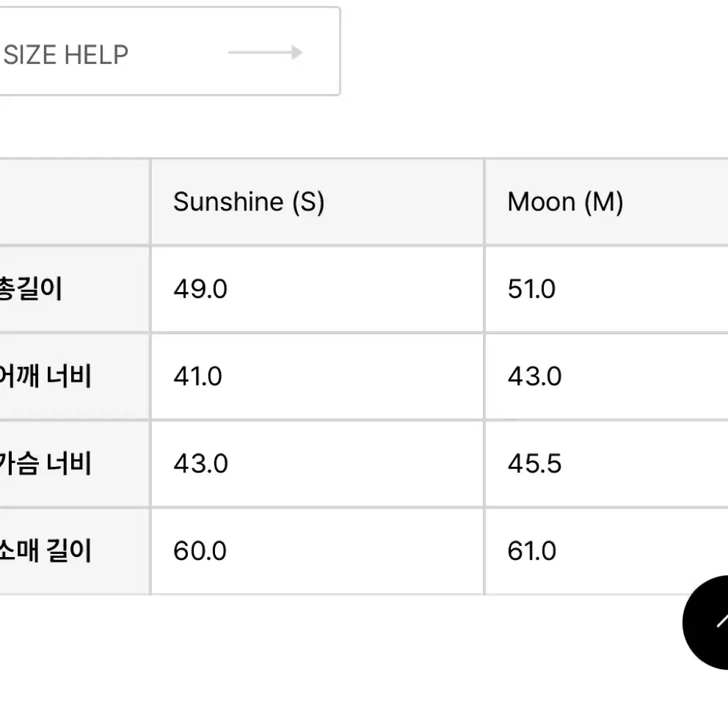This screenshot has width=728, height=728.
Task: Select the Moon (M) column header
Action: coord(606,202)
